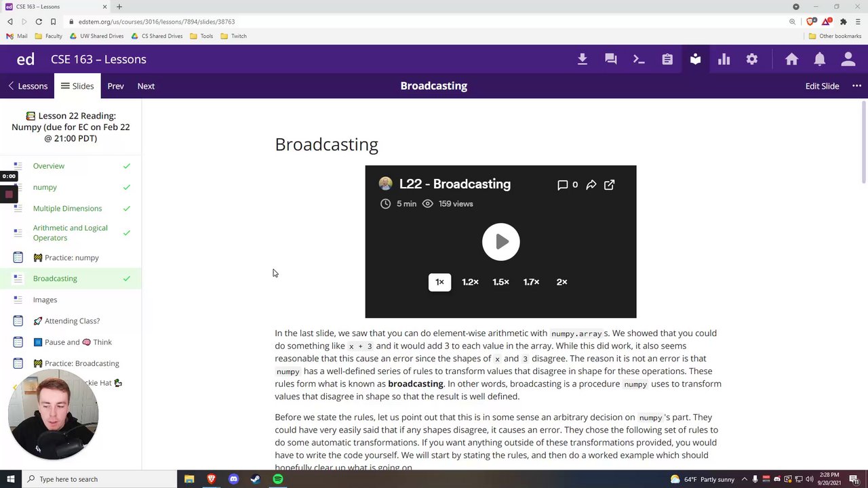Click the download icon in Ed header
This screenshot has height=488, width=868.
point(582,59)
